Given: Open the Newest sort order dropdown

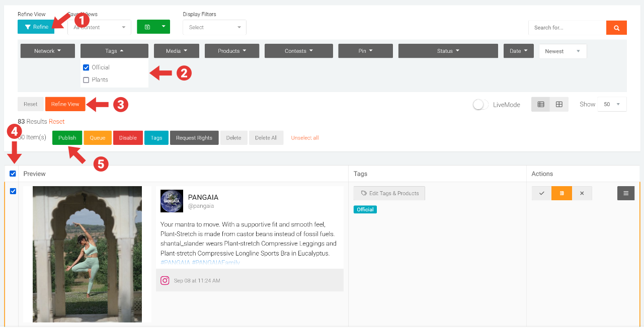Looking at the screenshot, I should tap(562, 51).
